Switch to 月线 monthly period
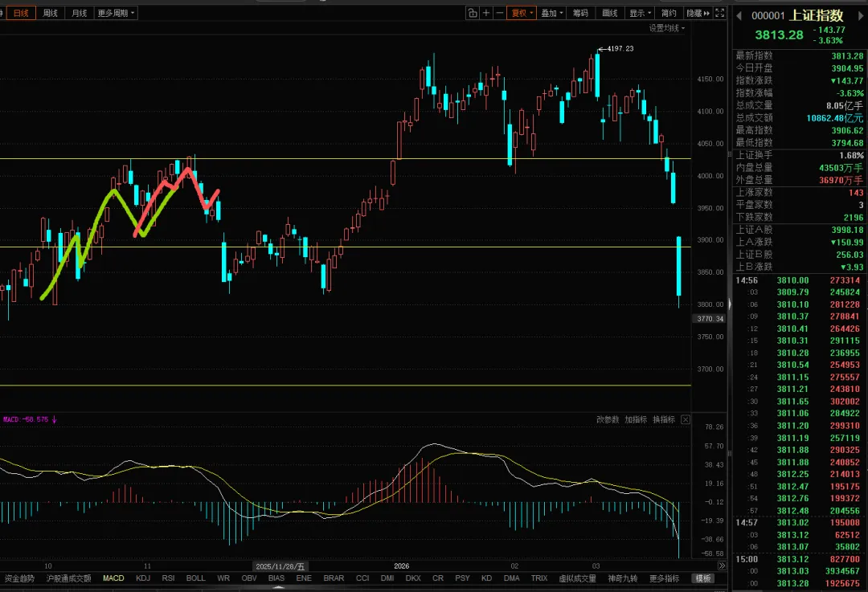Screen dimensions: 868x592 coord(79,13)
